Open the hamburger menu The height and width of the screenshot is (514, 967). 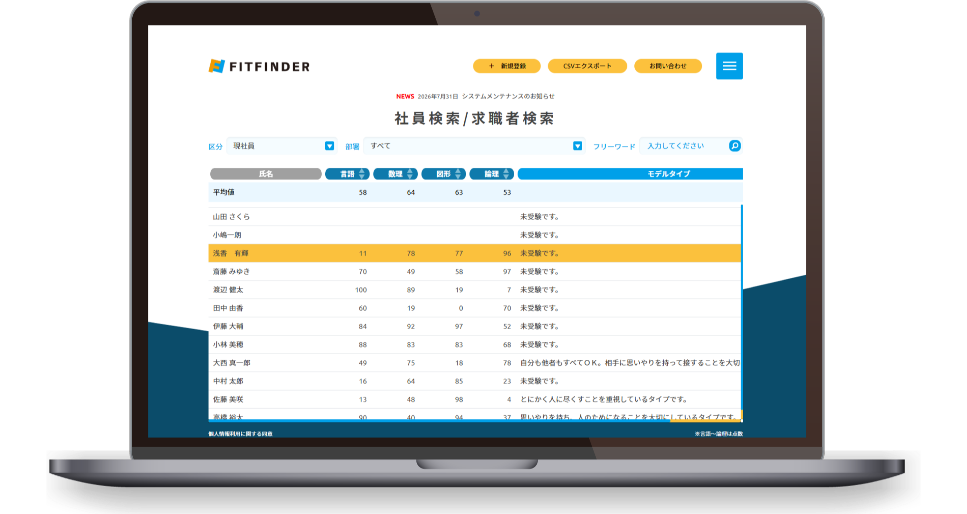click(729, 66)
